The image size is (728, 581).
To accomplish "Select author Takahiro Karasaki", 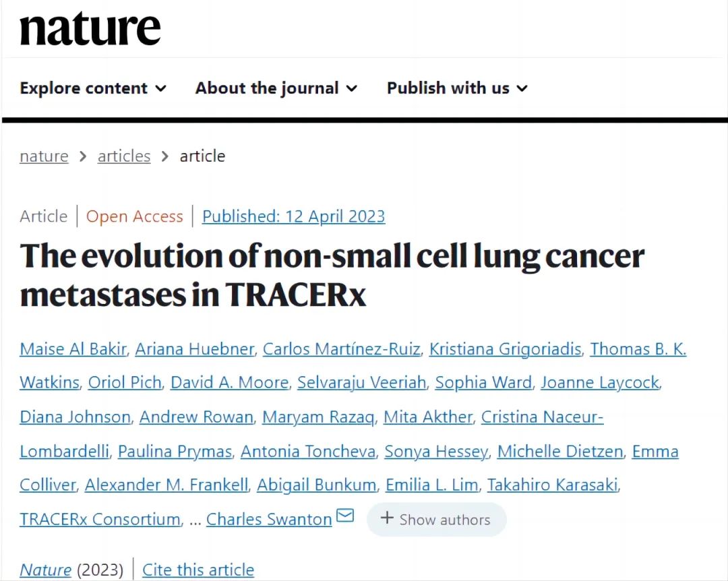I will (x=553, y=485).
